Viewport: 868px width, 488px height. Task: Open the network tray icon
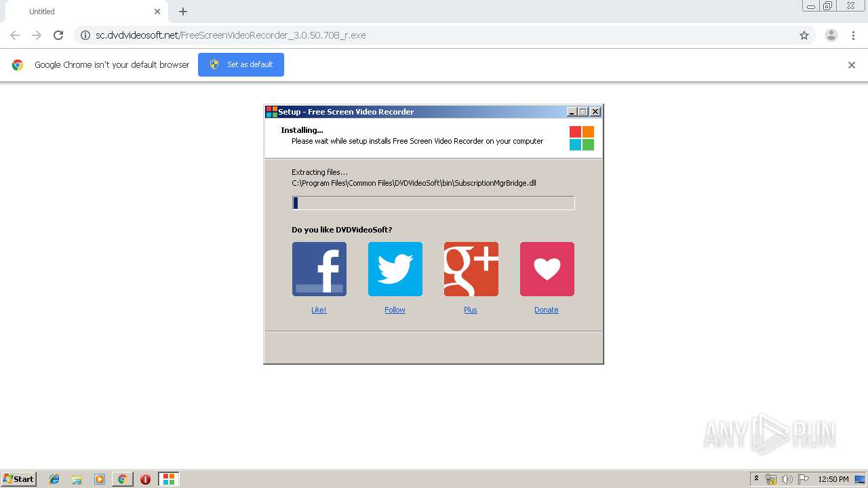(x=771, y=479)
